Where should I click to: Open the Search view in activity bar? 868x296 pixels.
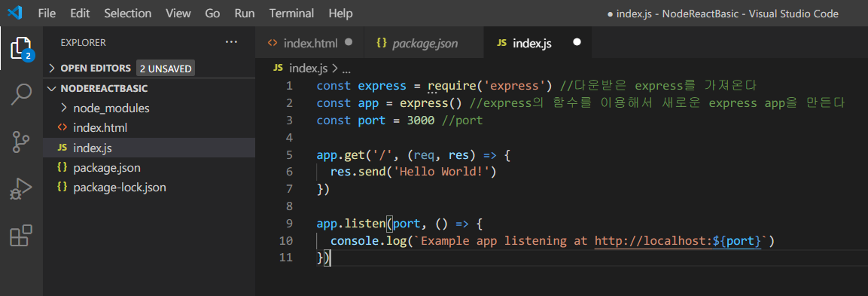point(22,95)
